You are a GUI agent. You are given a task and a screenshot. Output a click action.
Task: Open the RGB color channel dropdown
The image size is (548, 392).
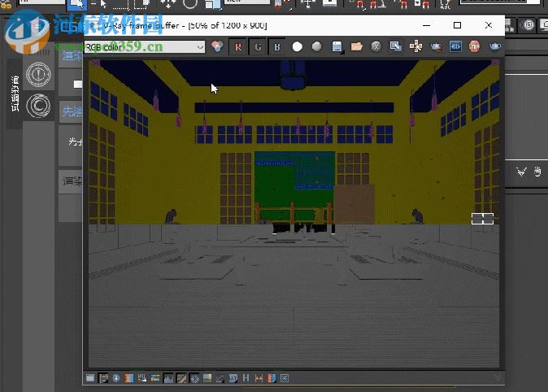tap(145, 47)
